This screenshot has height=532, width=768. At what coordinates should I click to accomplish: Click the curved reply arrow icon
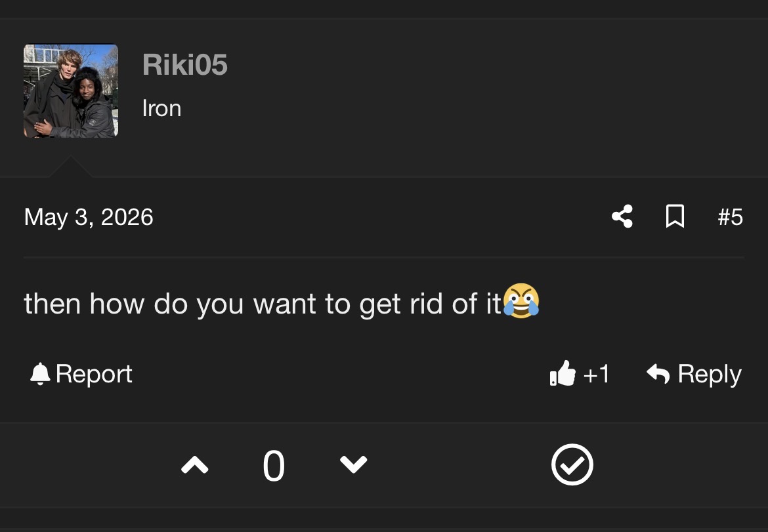[658, 374]
